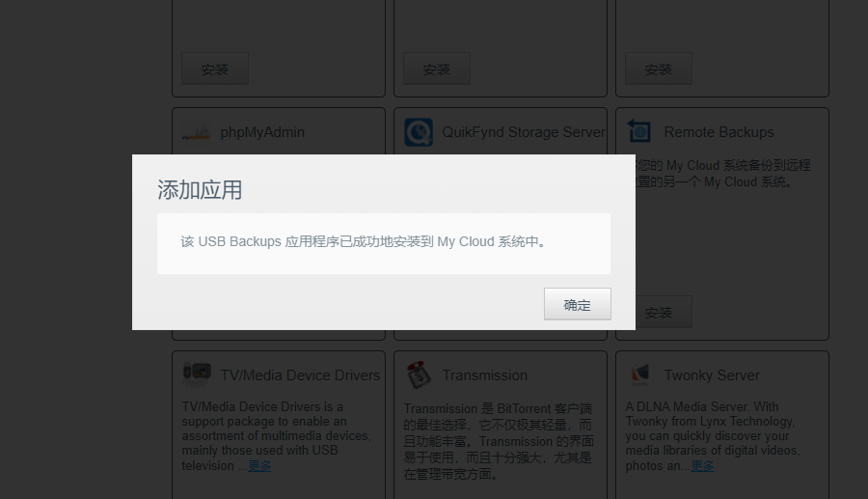Image resolution: width=868 pixels, height=499 pixels.
Task: Open 更多 link under TV/Media Device Drivers
Action: pyautogui.click(x=259, y=466)
